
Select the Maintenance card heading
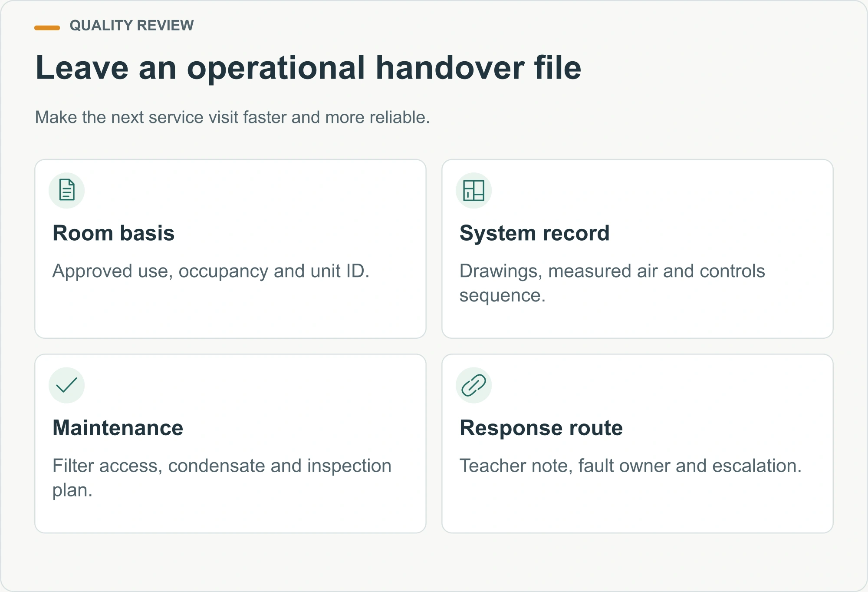tap(118, 428)
